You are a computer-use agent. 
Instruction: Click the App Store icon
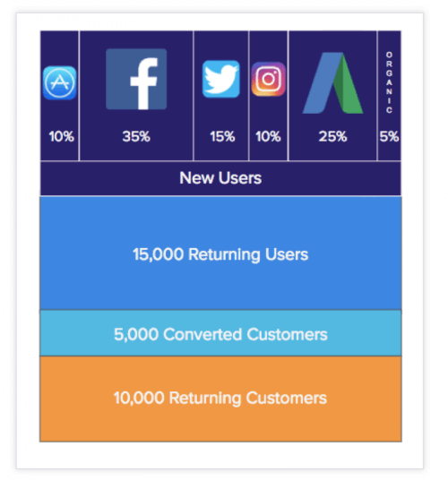[x=60, y=83]
